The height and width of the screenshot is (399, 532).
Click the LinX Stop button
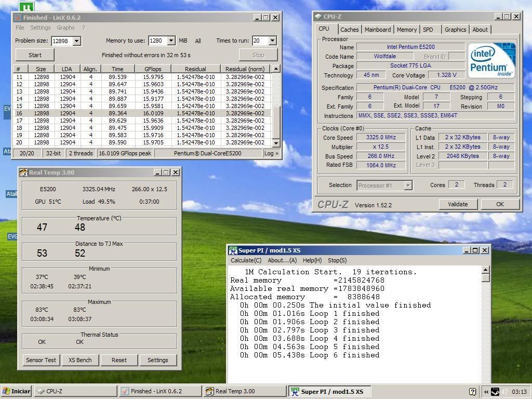(x=258, y=55)
